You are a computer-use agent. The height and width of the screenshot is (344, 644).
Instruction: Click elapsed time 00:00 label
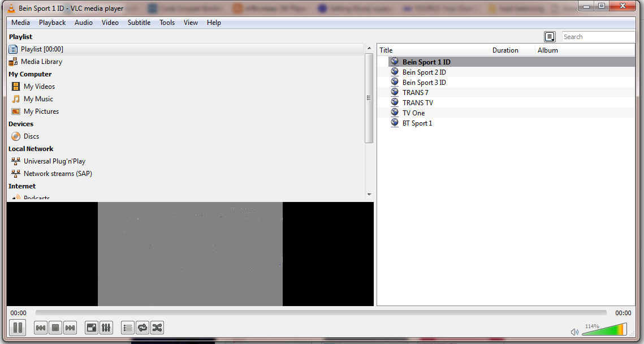coord(19,313)
